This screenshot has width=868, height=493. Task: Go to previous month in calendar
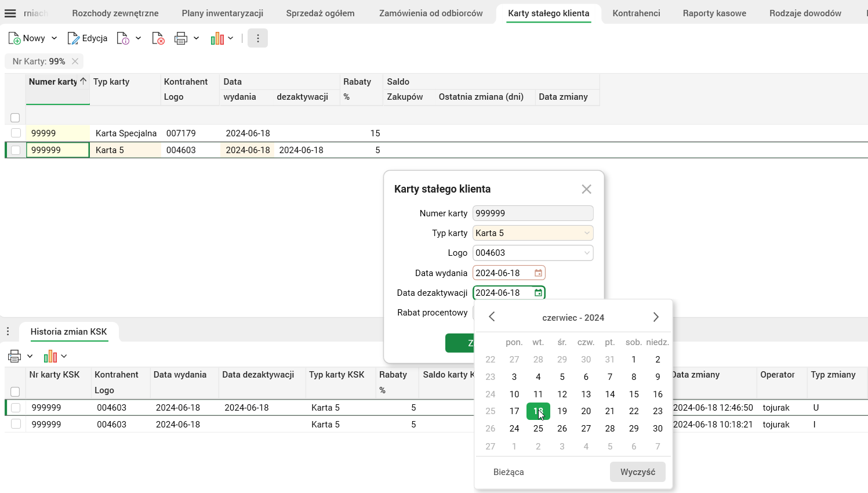(x=492, y=317)
